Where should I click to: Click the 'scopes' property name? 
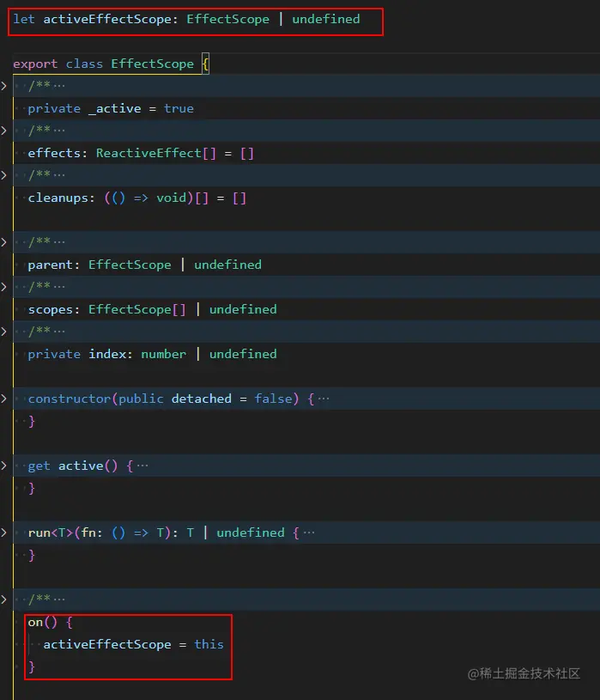51,310
